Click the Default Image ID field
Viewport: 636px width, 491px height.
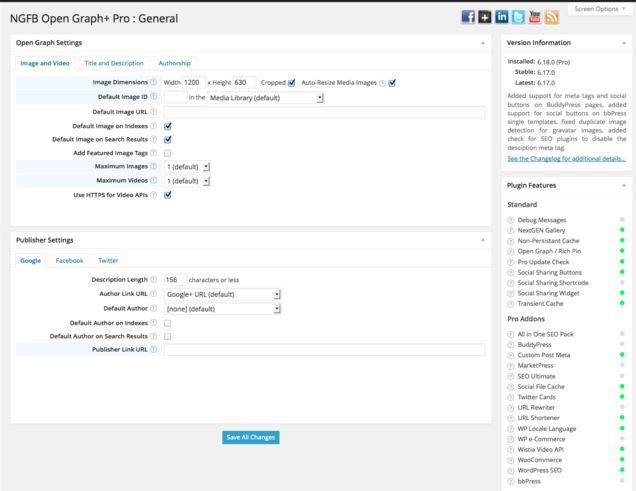click(x=175, y=97)
